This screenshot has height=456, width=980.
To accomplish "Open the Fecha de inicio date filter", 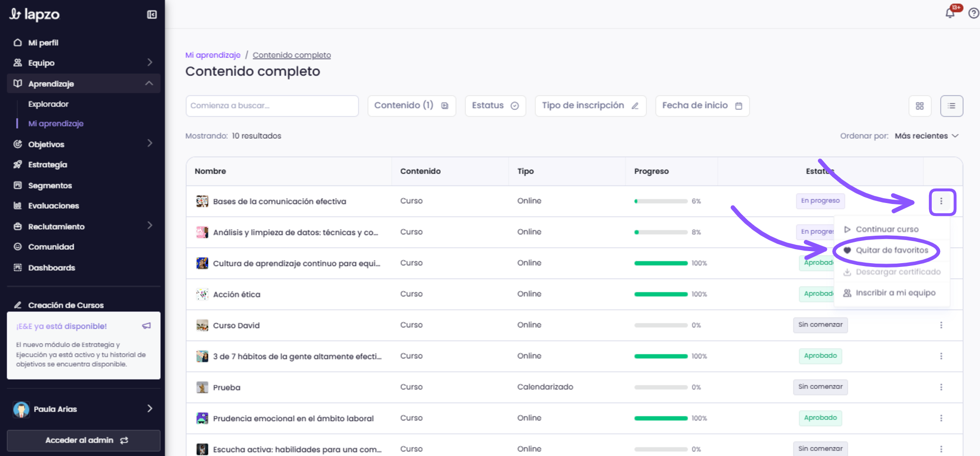I will click(x=702, y=106).
